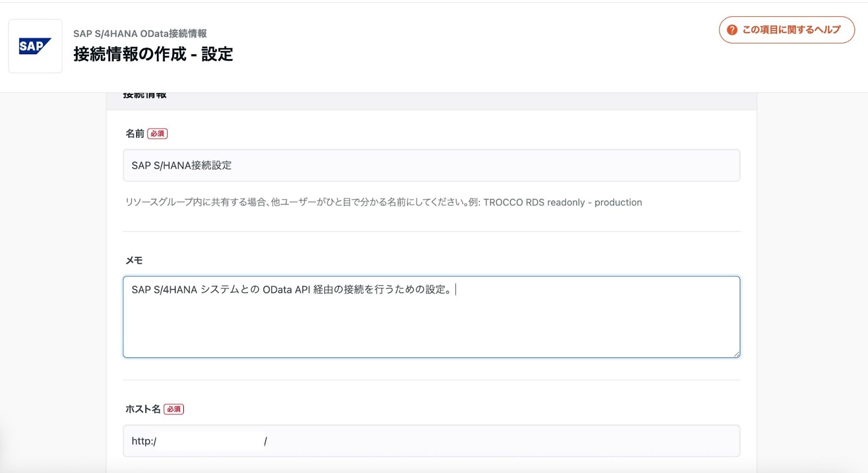Click the SAP S/4HANA OData接続情報 subtitle
The width and height of the screenshot is (868, 473).
coord(140,34)
